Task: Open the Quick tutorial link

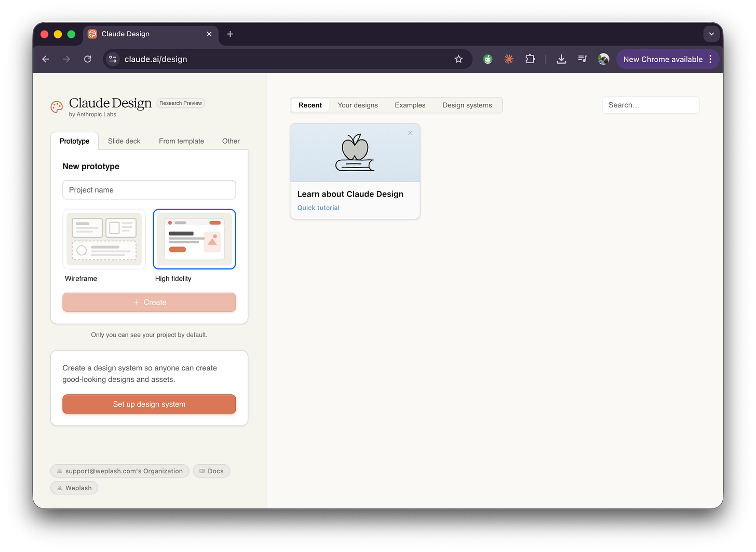Action: tap(318, 208)
